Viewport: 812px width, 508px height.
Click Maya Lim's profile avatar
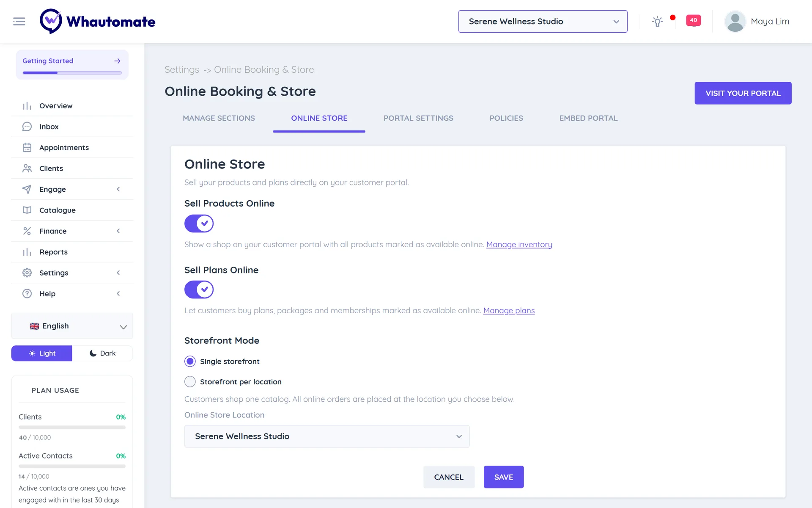tap(735, 21)
